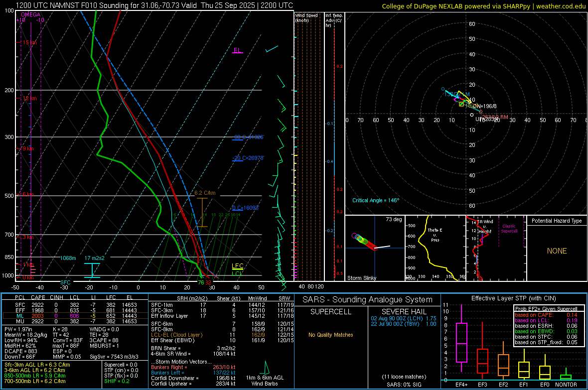Screen dimensions: 588x390
Task: Click the based on CAPE: 0.14 probability
Action: (546, 315)
